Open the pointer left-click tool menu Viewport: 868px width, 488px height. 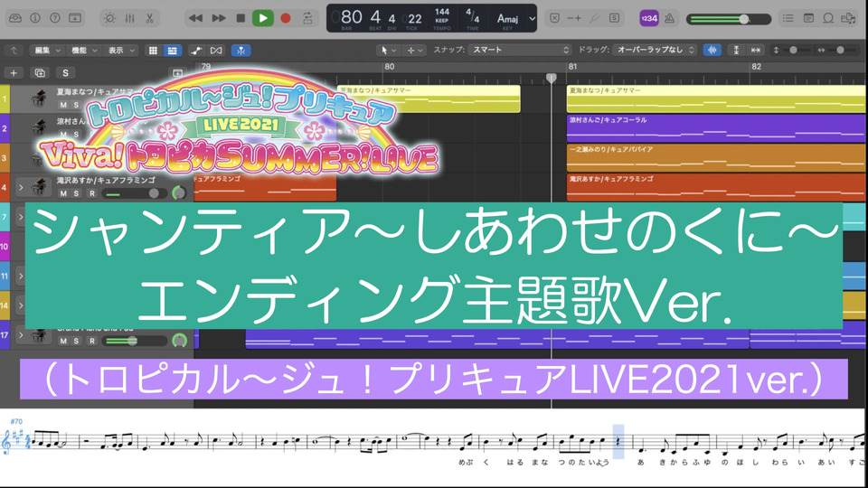pyautogui.click(x=388, y=51)
